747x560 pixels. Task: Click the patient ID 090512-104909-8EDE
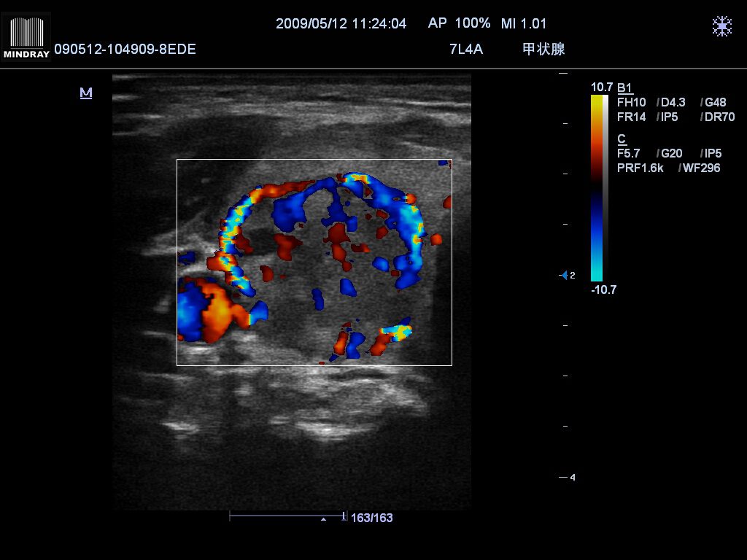point(125,49)
